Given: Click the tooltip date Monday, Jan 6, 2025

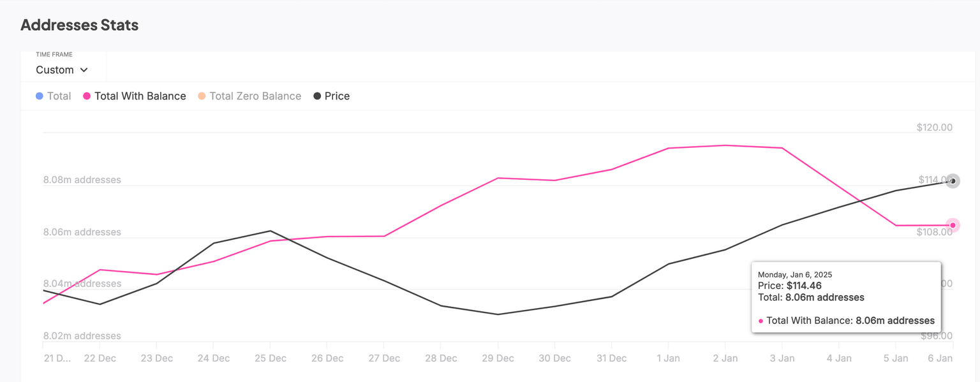Looking at the screenshot, I should point(795,275).
